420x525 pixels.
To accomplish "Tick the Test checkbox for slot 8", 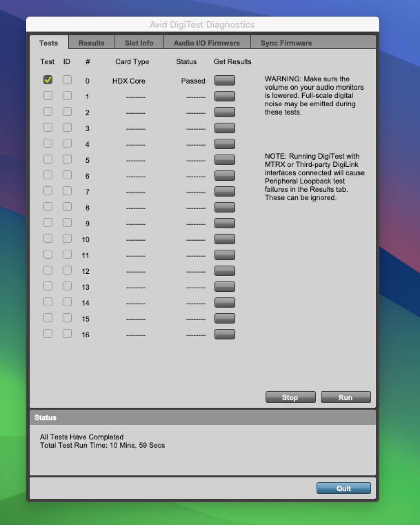I will pyautogui.click(x=48, y=207).
